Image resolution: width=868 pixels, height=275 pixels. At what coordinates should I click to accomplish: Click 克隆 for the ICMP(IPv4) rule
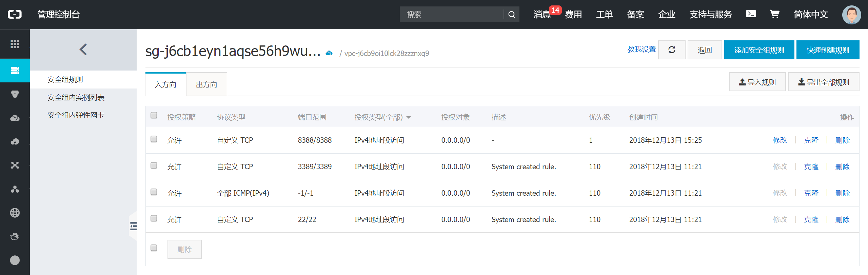(811, 193)
